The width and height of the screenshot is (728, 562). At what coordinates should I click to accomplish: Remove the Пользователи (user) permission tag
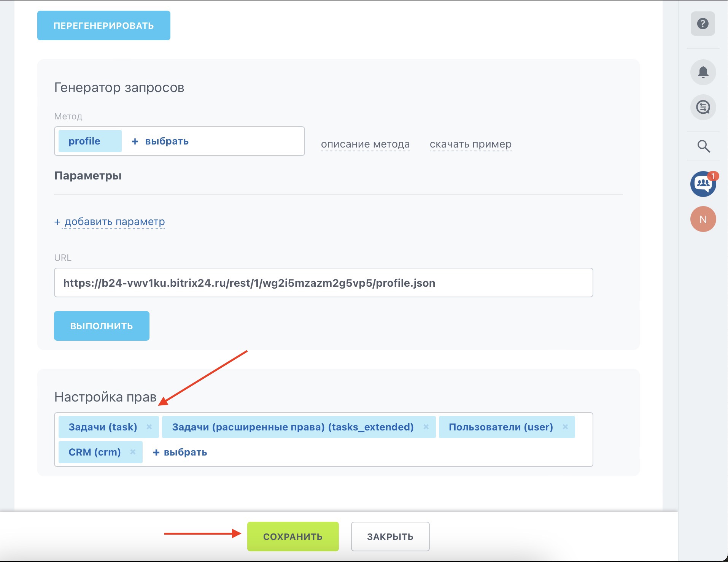[x=565, y=427]
